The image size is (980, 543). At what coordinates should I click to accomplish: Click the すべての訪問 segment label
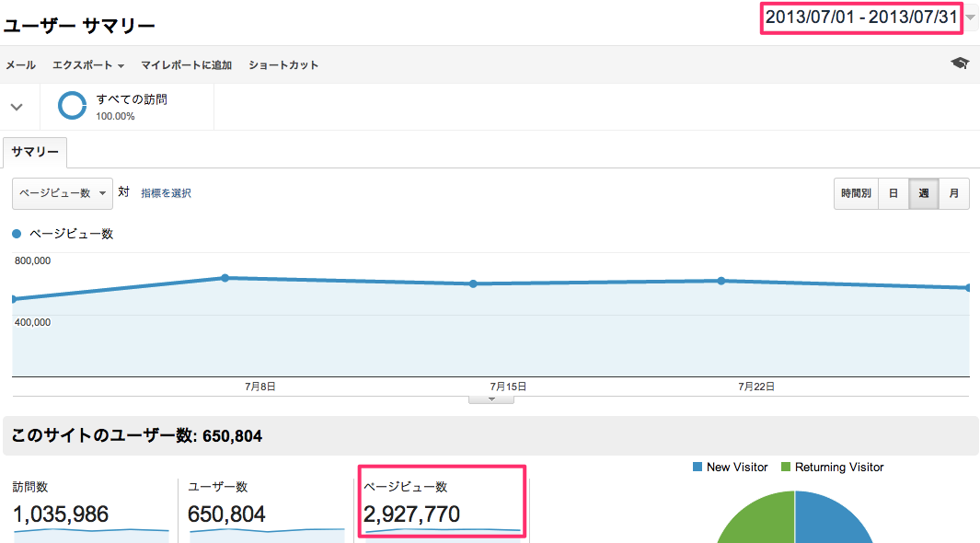[x=132, y=99]
